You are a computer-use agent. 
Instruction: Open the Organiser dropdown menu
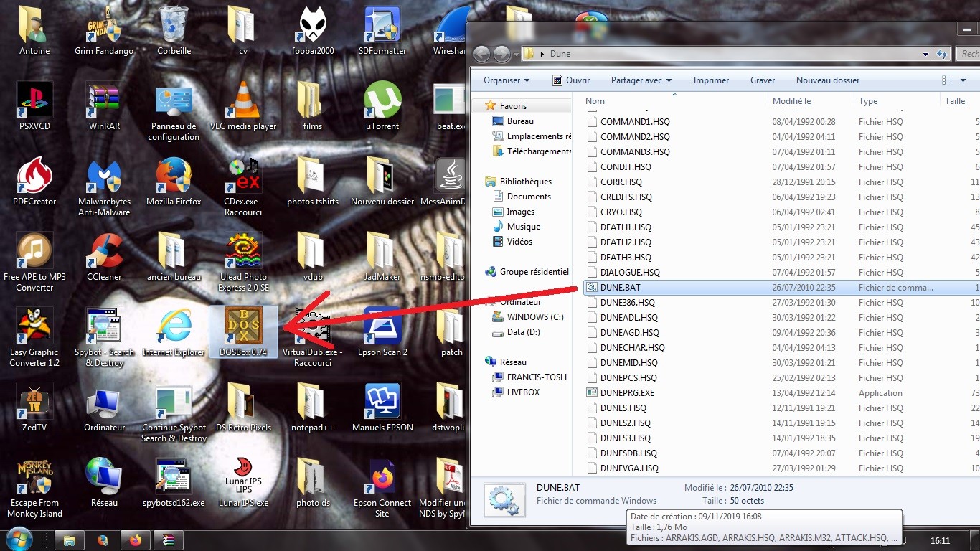click(x=507, y=80)
